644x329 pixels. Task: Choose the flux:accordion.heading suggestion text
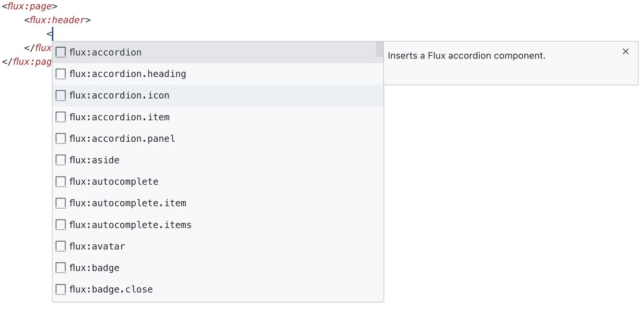[x=128, y=74]
